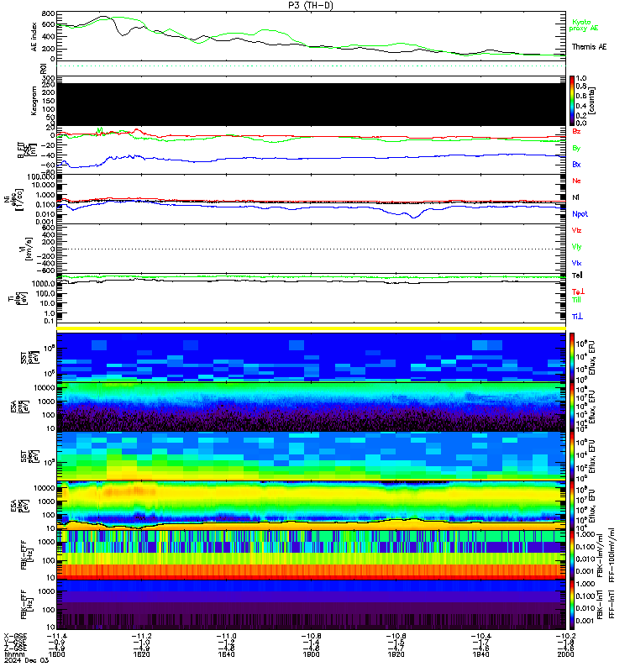Click the green Ti trace in temperature panel

point(311,277)
